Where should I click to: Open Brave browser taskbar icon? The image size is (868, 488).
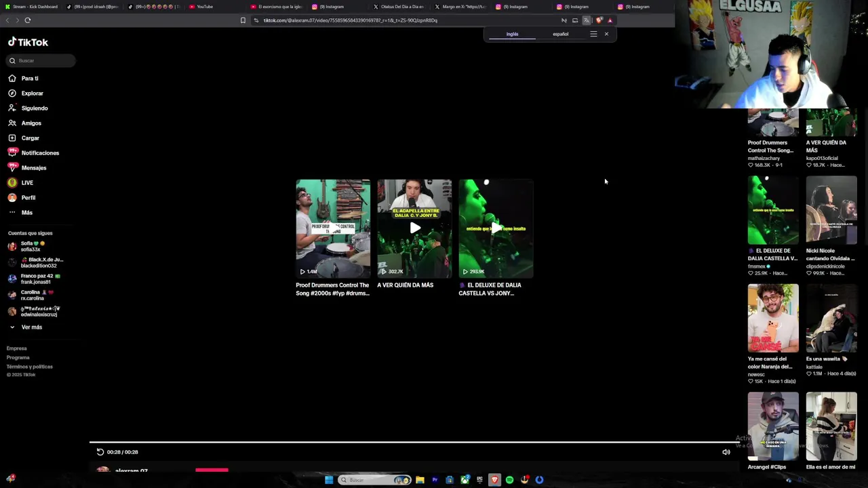tap(494, 480)
